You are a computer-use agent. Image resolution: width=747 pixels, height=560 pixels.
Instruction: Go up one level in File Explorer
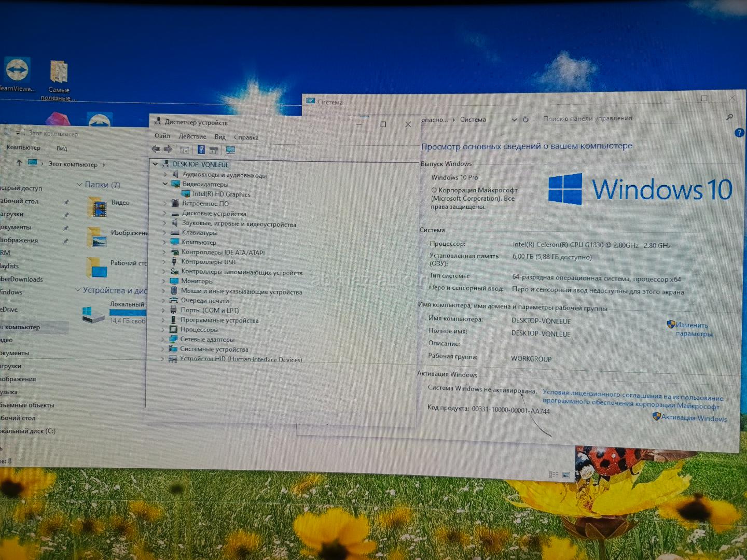[19, 163]
